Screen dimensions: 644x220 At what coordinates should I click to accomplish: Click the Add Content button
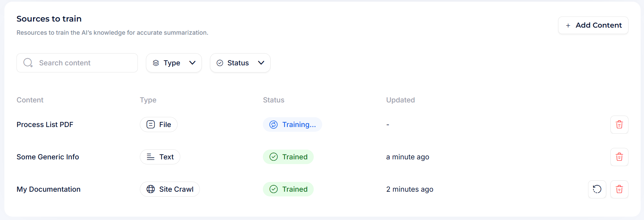(x=593, y=25)
